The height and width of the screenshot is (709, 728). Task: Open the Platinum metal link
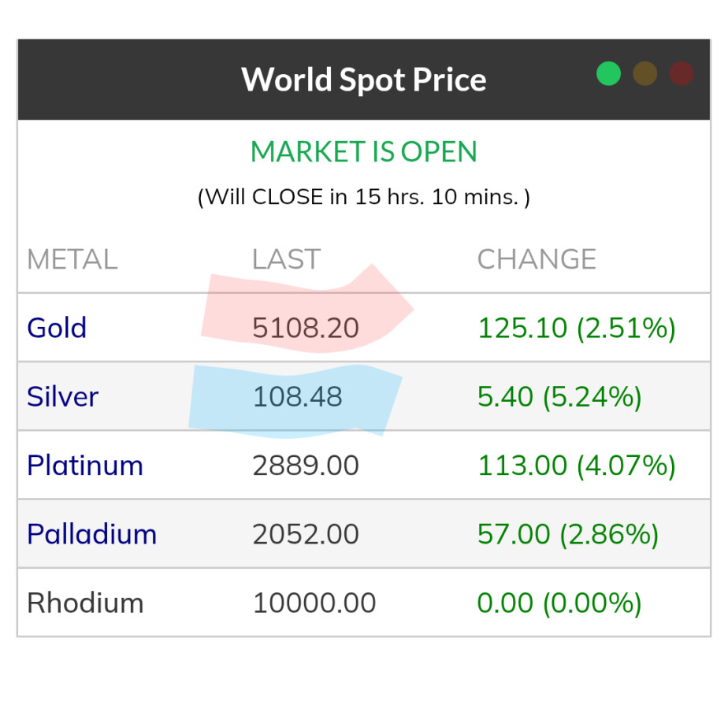pos(85,466)
